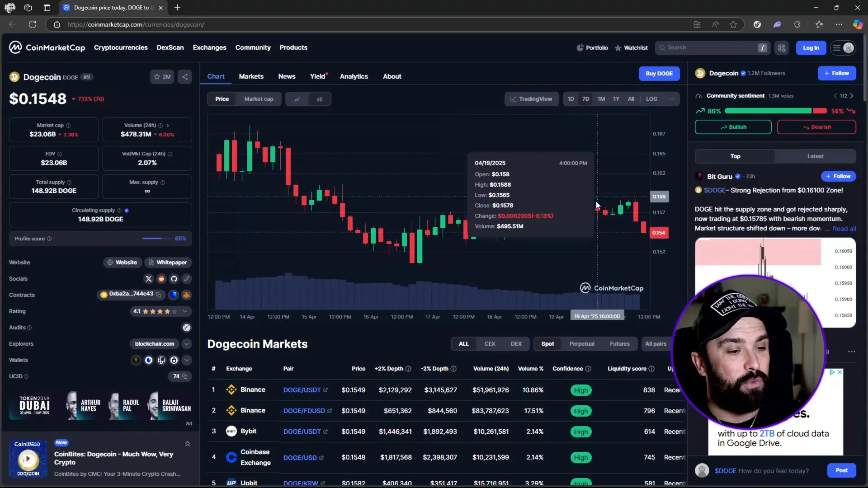
Task: Click Profile score info icon
Action: [49, 239]
